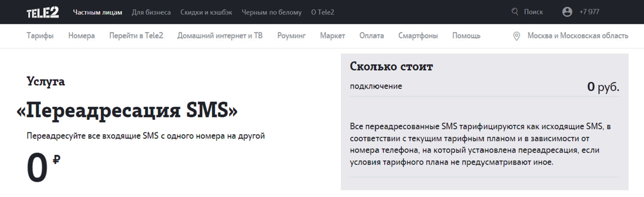The image size is (644, 197).
Task: Open Домашний интернет и ТВ section
Action: [220, 36]
